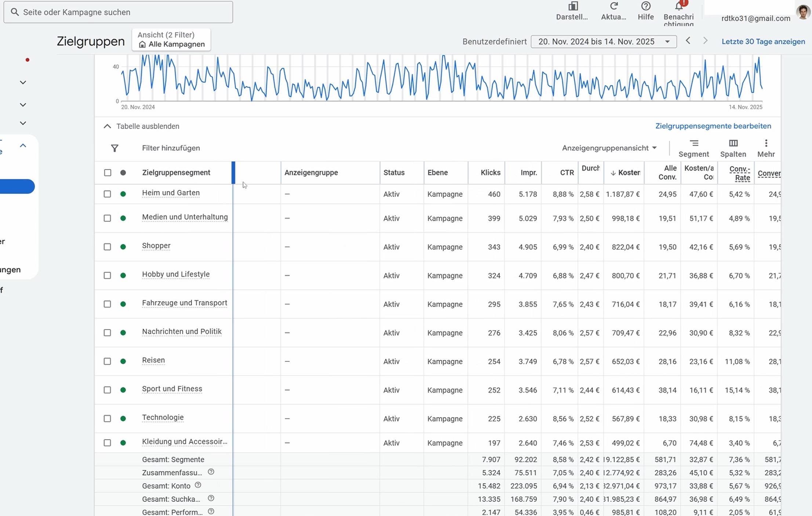This screenshot has height=516, width=812.
Task: Open the Alle Kampagnen view selector
Action: [171, 40]
